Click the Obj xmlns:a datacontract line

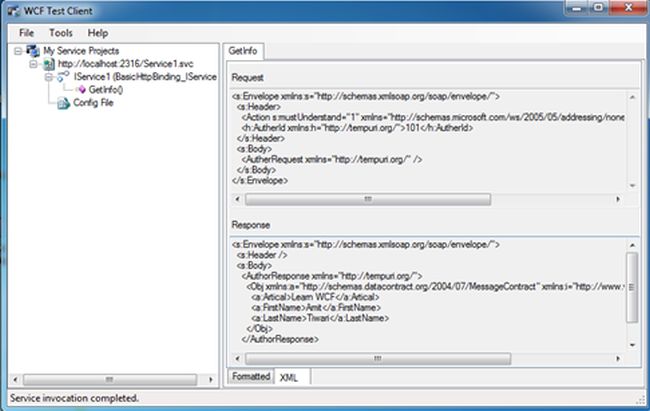(435, 287)
